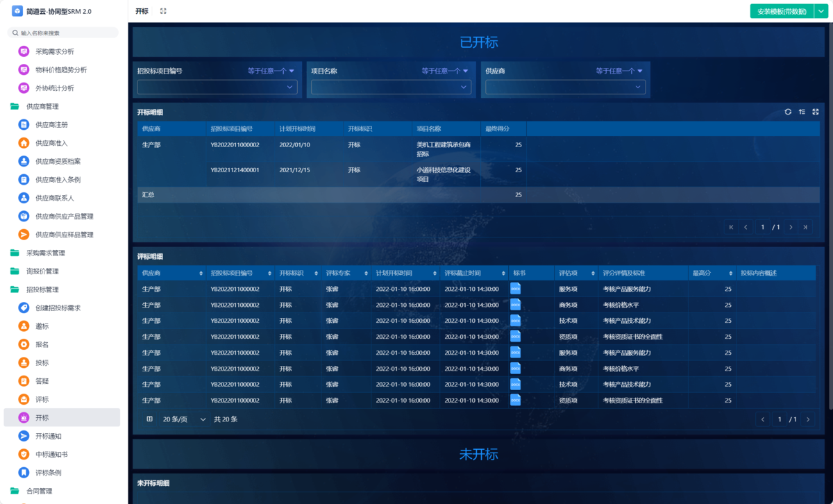Open 创建招投标需求 sidebar icon
Viewport: 833px width, 504px height.
[24, 308]
